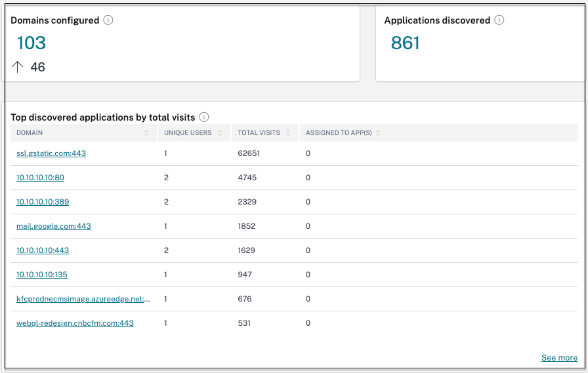This screenshot has width=588, height=373.
Task: Sort by Assigned to App(s) column
Action: [379, 133]
